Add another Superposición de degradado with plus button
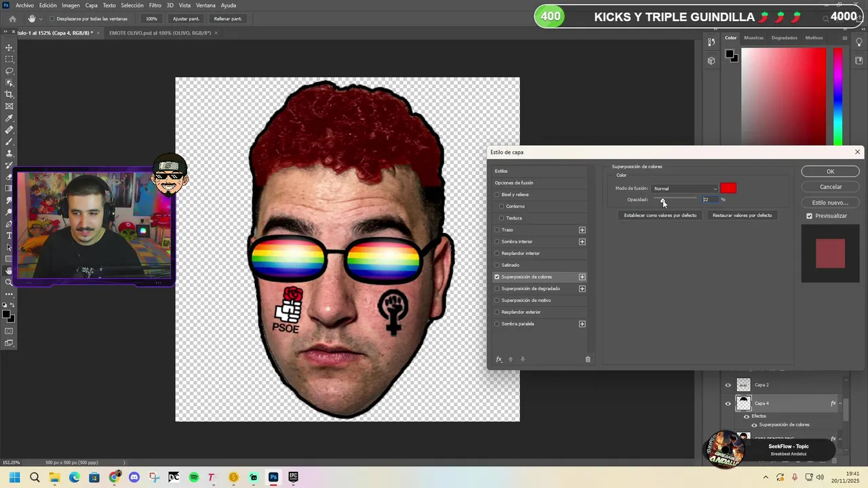Image resolution: width=868 pixels, height=488 pixels. [582, 289]
